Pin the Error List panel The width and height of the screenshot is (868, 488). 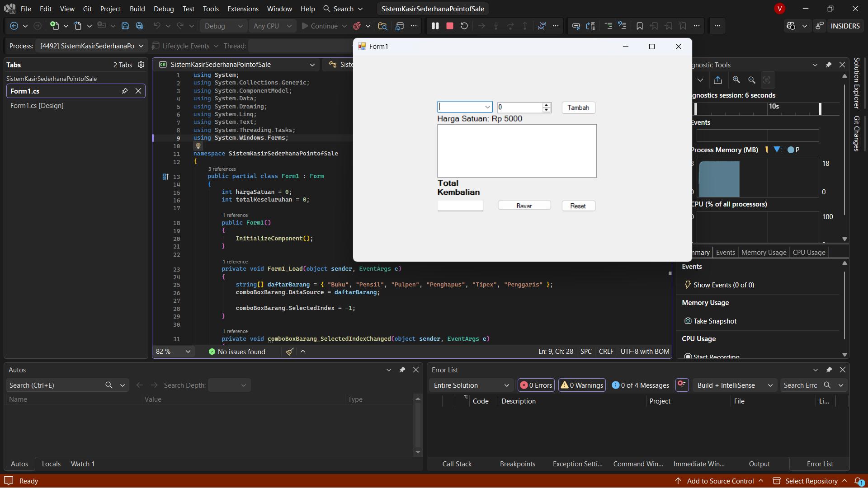coord(829,370)
